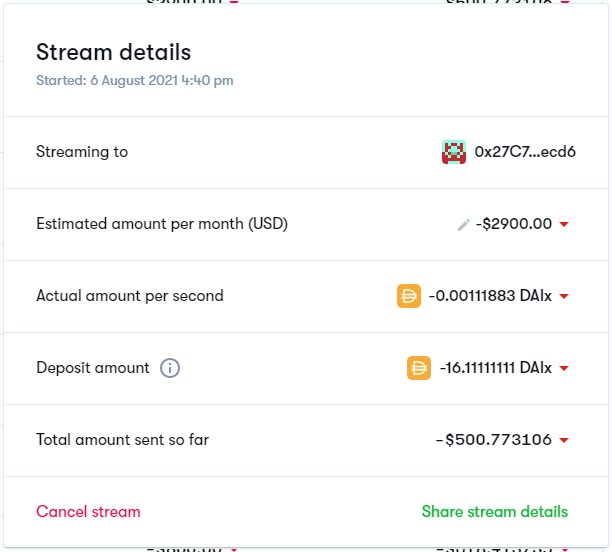Screen dimensions: 612x552
Task: Click the -$500.773106 total sent value
Action: pos(494,440)
